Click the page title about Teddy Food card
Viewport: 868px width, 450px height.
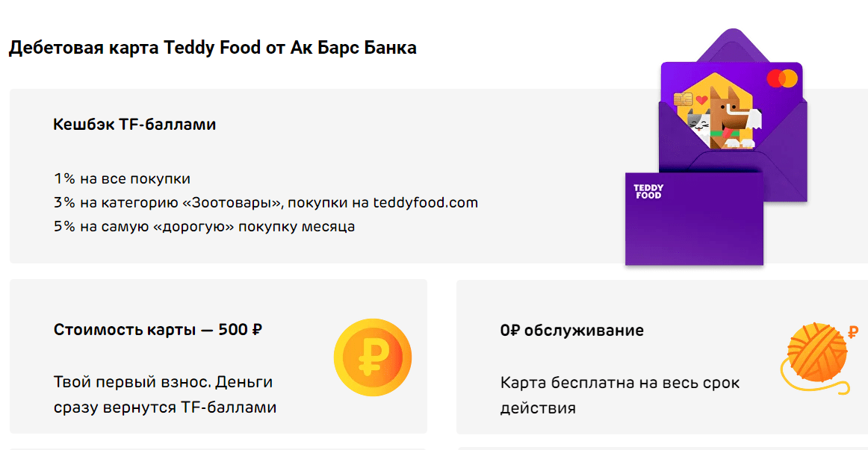213,49
